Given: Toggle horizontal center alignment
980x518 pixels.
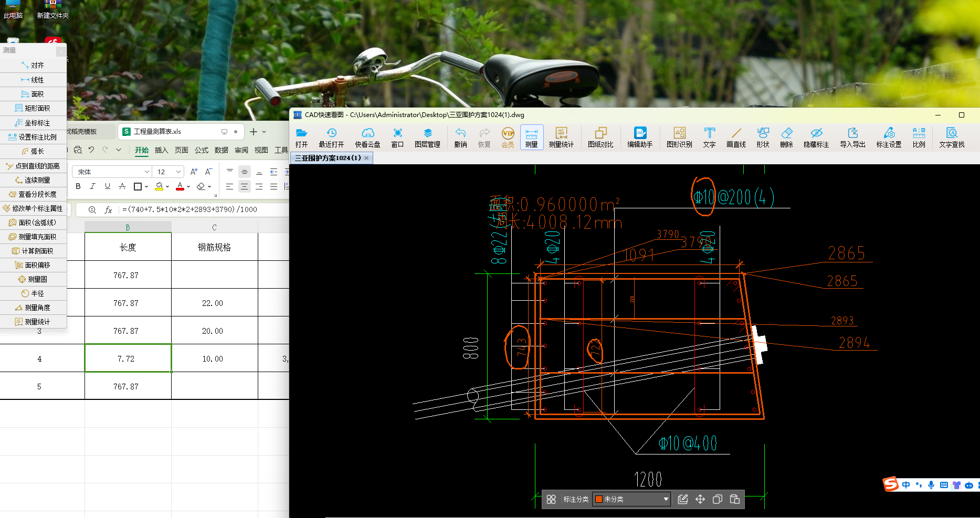Looking at the screenshot, I should tap(244, 186).
